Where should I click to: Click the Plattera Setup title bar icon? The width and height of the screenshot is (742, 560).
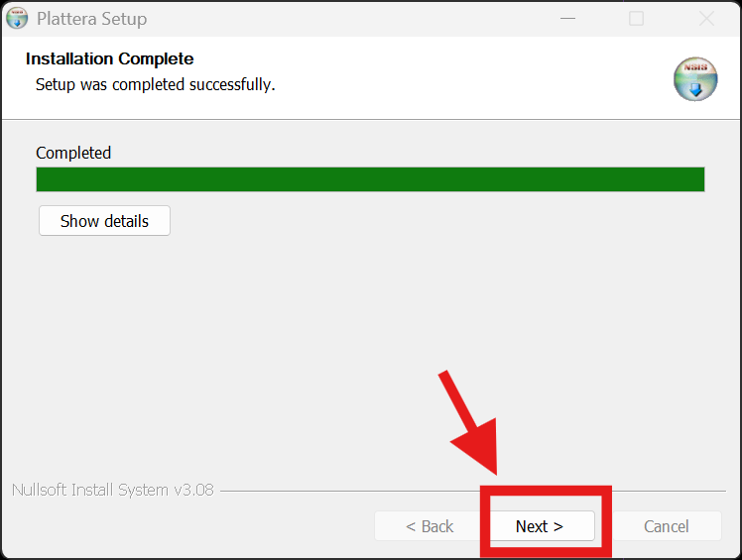pyautogui.click(x=17, y=18)
